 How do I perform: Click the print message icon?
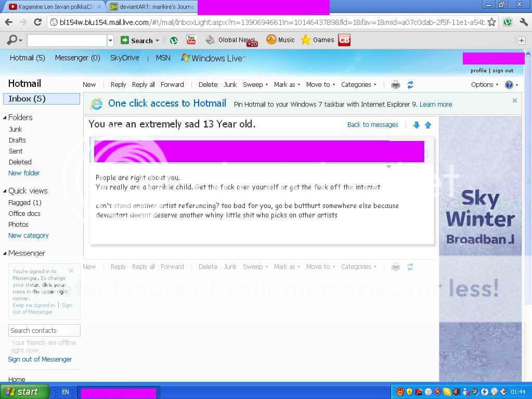click(396, 85)
